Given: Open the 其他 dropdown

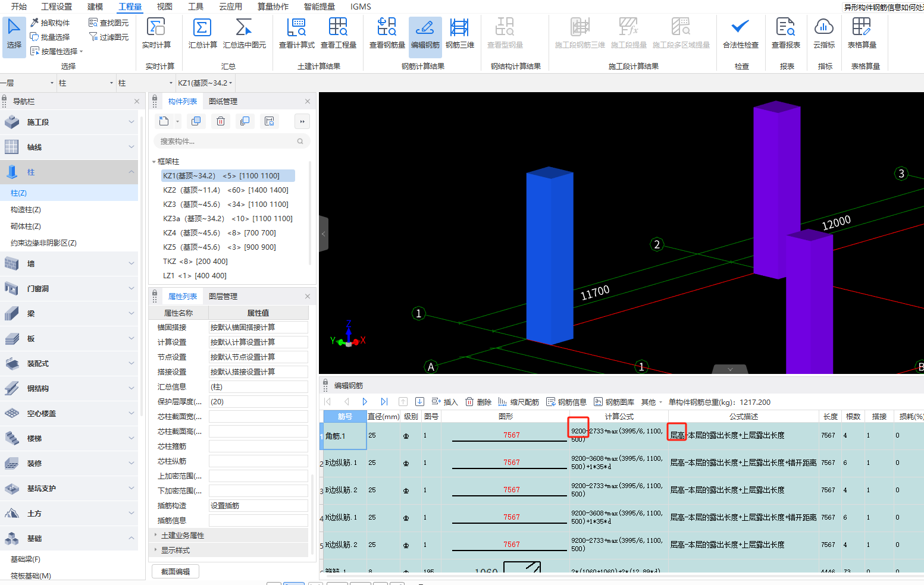Looking at the screenshot, I should point(652,402).
